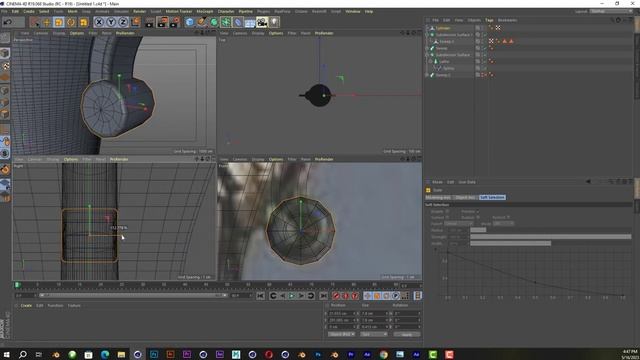Toggle the Z axis lock
The width and height of the screenshot is (640, 360).
click(123, 22)
